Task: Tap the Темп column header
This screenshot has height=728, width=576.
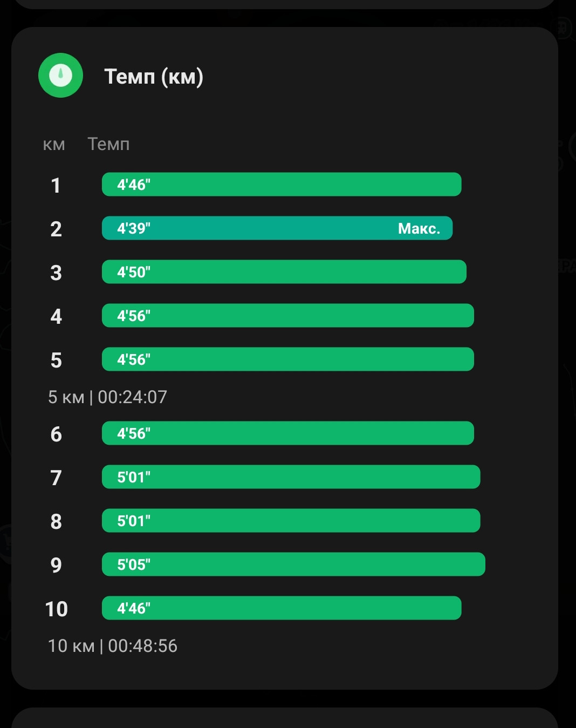Action: click(x=108, y=144)
